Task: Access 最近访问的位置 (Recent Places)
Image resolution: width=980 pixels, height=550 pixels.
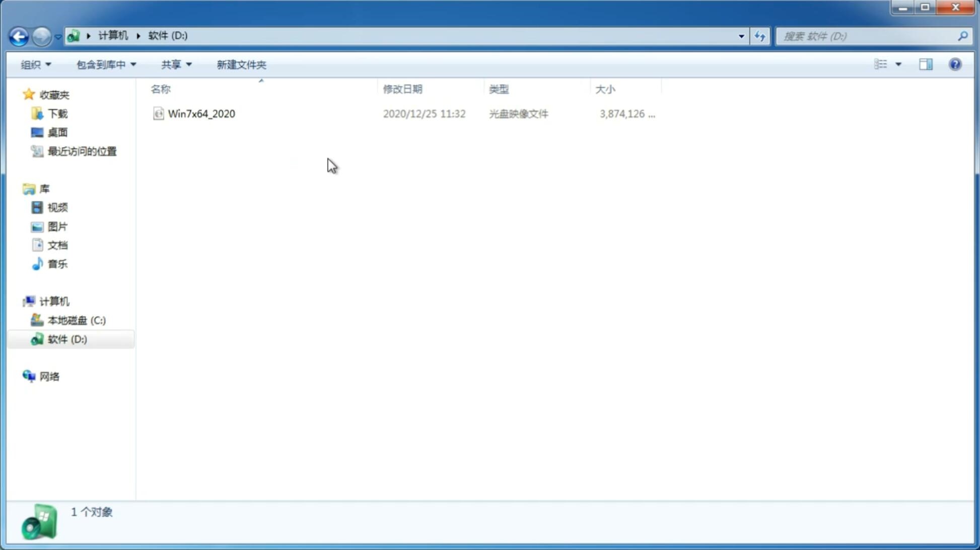Action: pos(82,151)
